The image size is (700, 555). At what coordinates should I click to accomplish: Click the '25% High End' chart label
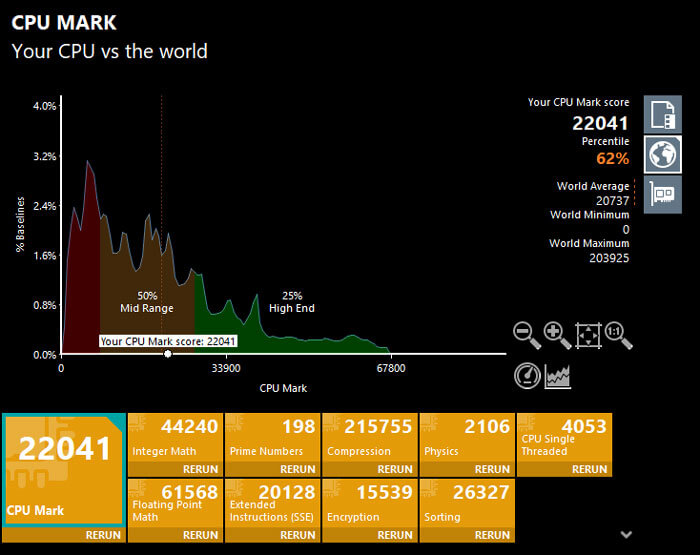coord(292,302)
